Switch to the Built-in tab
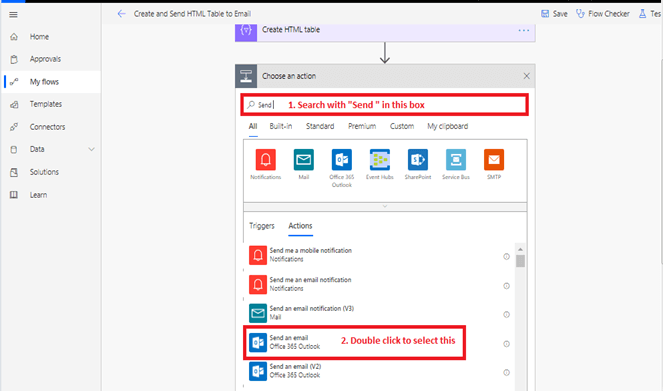Screen dimensions: 663x391 (x=281, y=126)
